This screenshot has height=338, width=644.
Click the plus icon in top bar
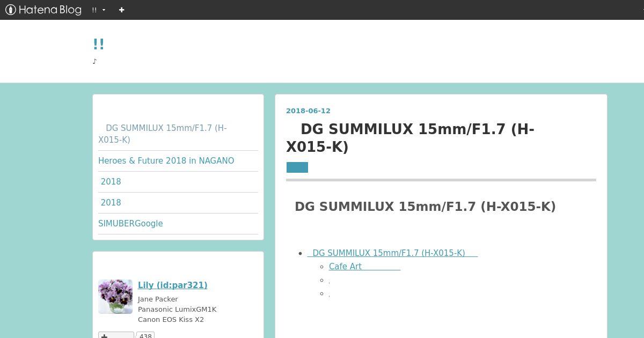point(121,10)
